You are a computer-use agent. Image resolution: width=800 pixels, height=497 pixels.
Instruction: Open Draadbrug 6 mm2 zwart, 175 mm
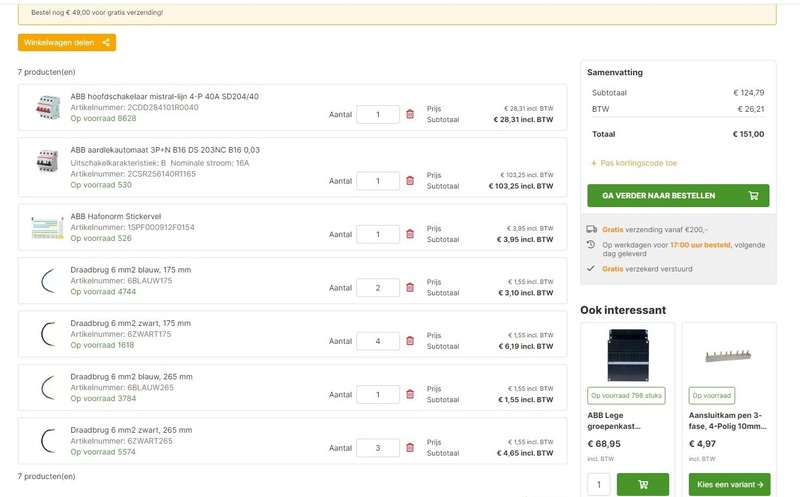point(131,323)
